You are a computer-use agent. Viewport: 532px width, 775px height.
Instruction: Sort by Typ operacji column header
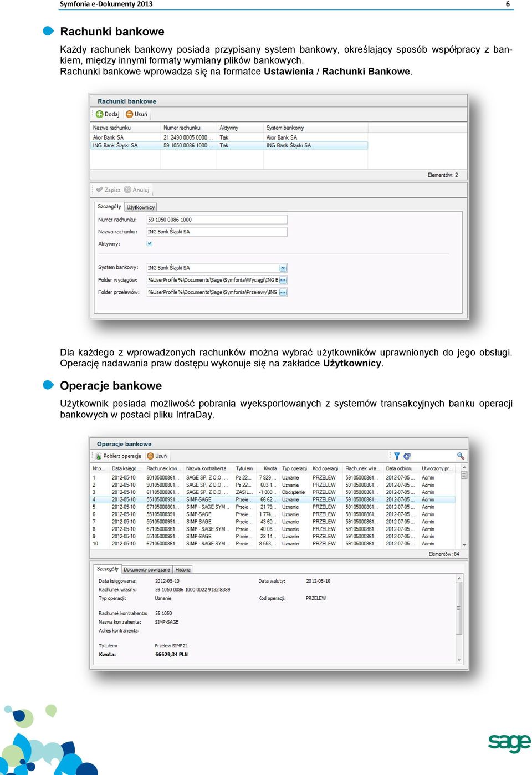pyautogui.click(x=295, y=468)
